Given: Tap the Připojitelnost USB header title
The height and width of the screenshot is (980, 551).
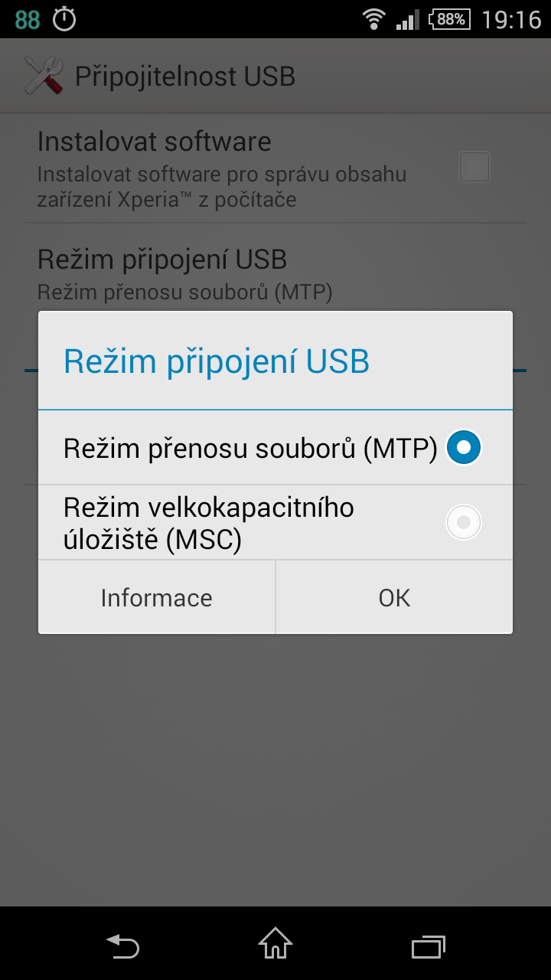Looking at the screenshot, I should [x=185, y=77].
